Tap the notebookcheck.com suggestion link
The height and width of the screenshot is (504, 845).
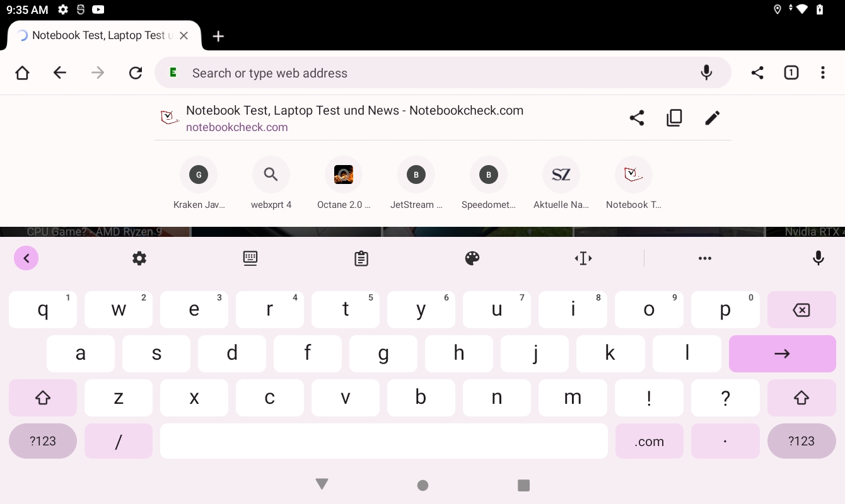pyautogui.click(x=237, y=127)
